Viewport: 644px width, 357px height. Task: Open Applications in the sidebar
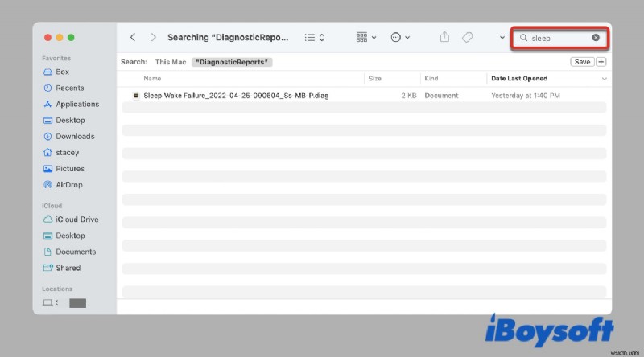click(x=77, y=105)
